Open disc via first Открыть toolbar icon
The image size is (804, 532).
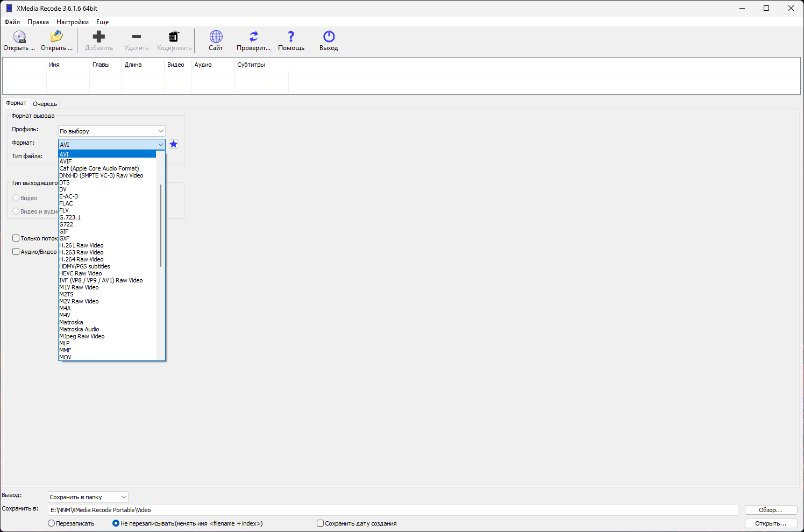point(19,40)
